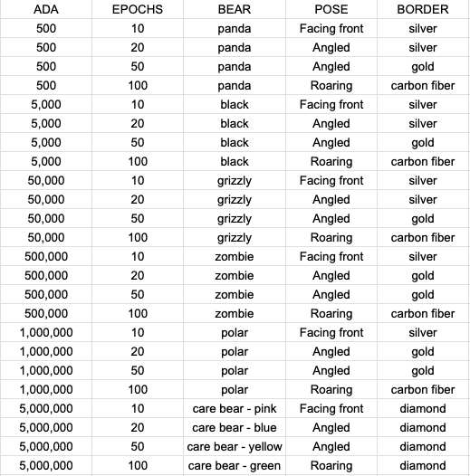
Task: Select the 'care bear - yellow' cell
Action: pos(235,446)
